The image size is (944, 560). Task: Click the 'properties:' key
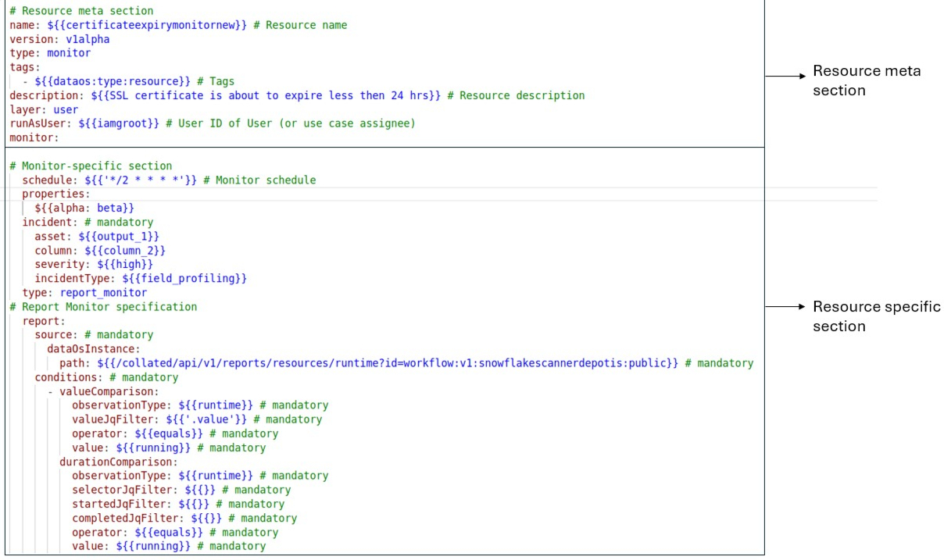pyautogui.click(x=56, y=194)
